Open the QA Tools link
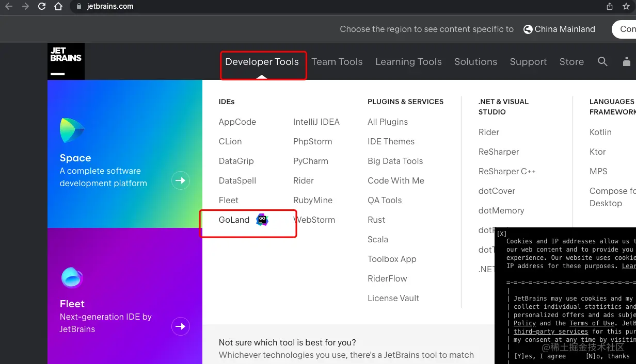 385,200
